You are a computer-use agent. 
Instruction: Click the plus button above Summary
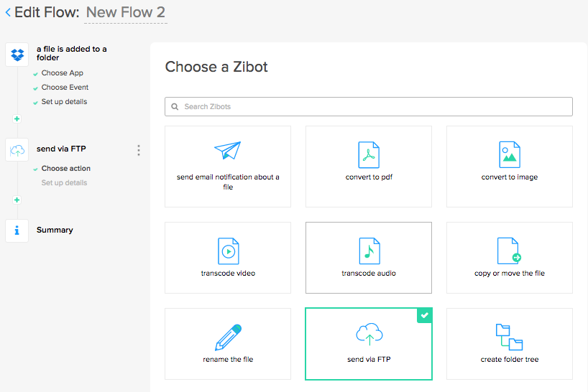[17, 200]
